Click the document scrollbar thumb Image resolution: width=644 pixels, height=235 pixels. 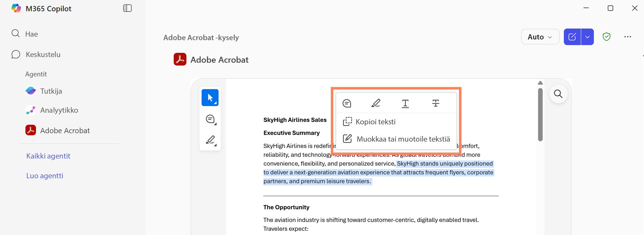540,115
